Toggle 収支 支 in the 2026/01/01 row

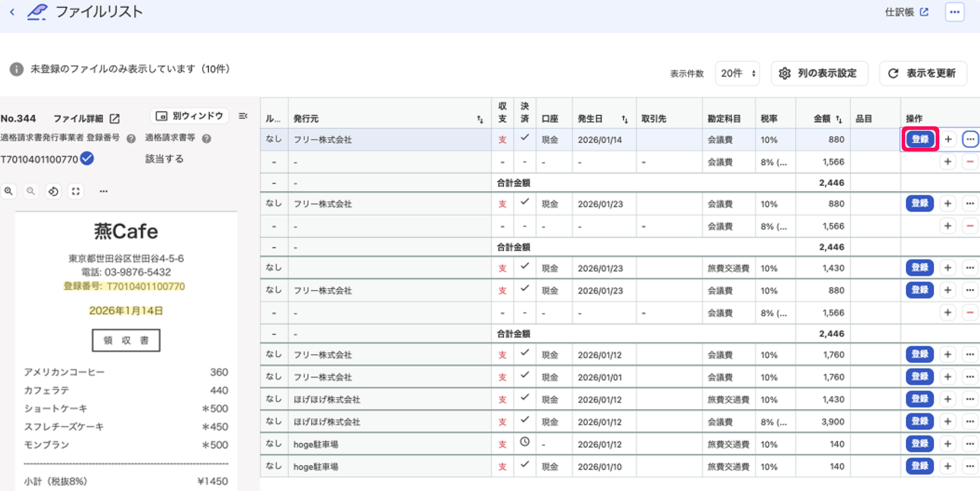pos(502,377)
